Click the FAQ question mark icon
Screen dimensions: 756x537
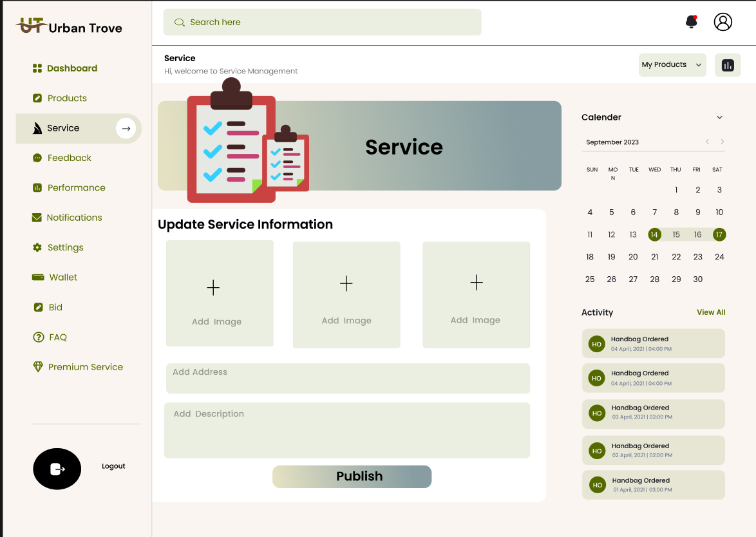click(38, 337)
